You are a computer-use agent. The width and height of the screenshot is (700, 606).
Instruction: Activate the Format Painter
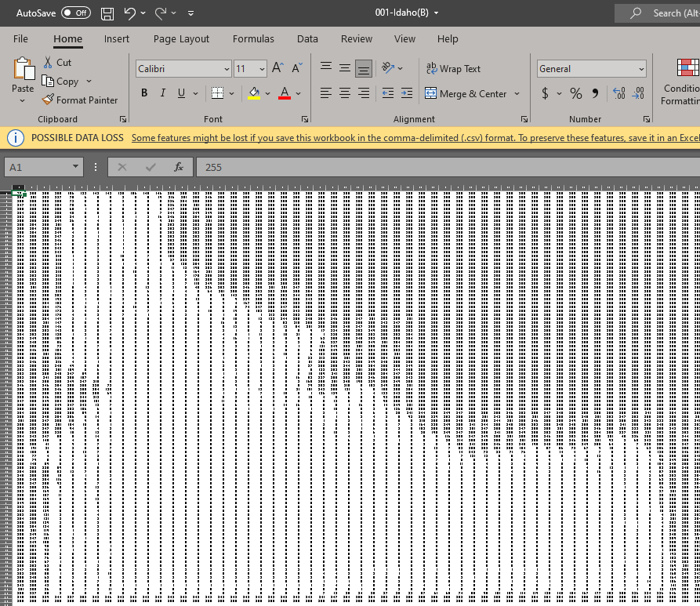point(80,100)
